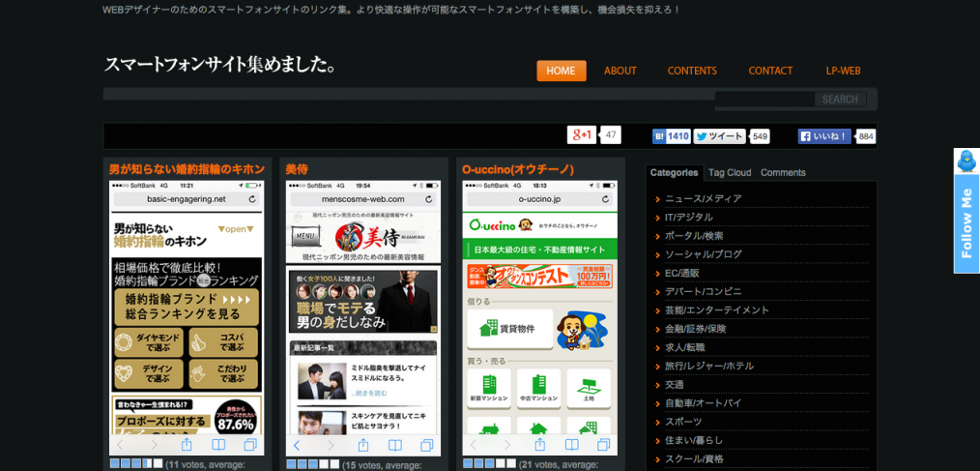
Task: Open the CONTACT page
Action: [x=770, y=71]
